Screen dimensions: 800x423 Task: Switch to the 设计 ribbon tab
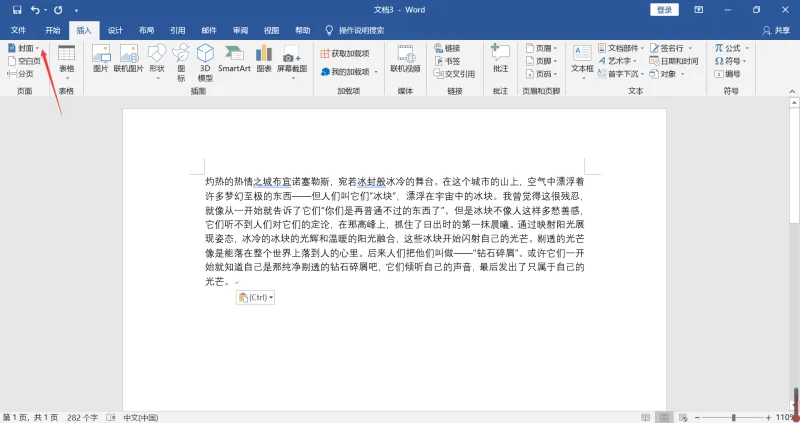115,30
